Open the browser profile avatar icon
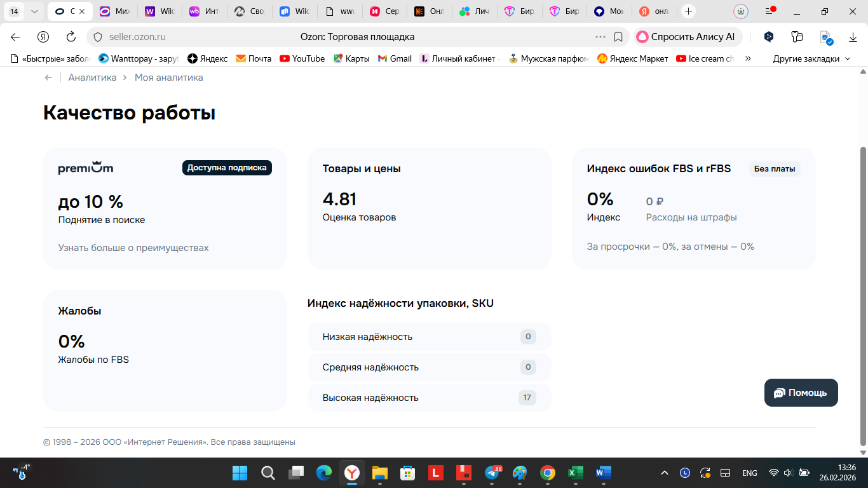Viewport: 868px width, 488px height. (740, 11)
